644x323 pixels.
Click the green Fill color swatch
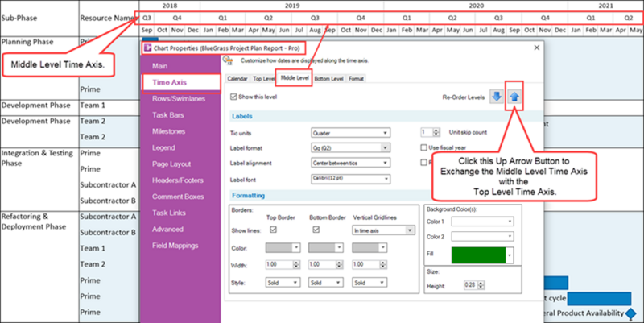pyautogui.click(x=478, y=255)
